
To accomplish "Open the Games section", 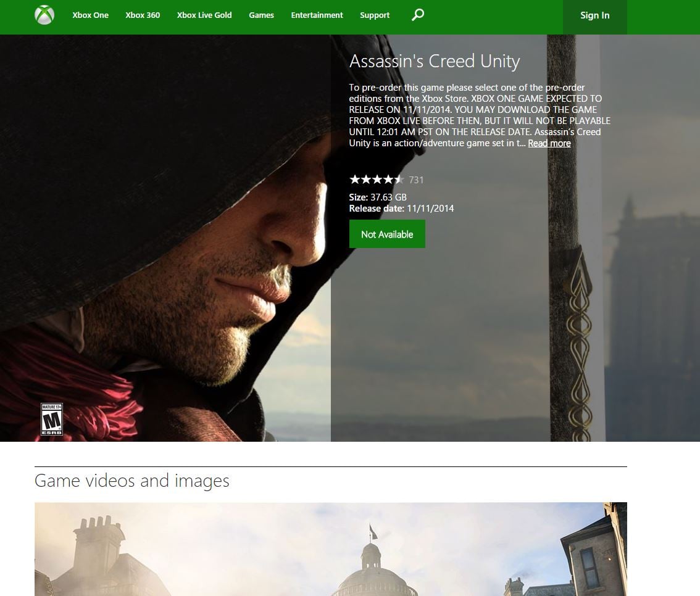I will 261,15.
